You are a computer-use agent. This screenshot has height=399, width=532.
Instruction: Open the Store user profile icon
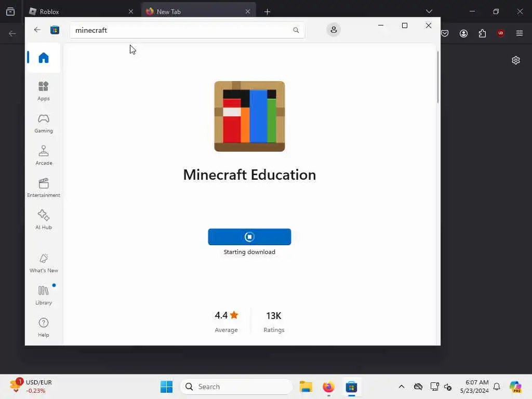pyautogui.click(x=334, y=30)
